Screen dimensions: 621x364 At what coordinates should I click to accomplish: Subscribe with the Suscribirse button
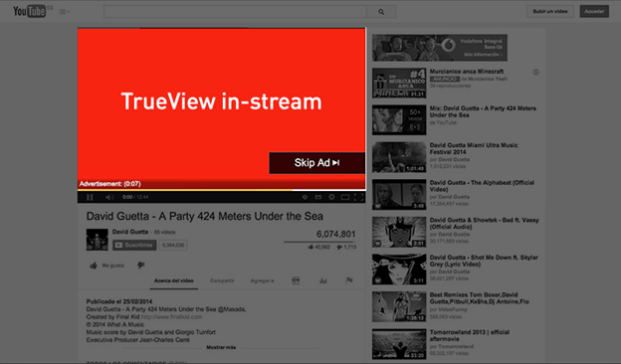134,245
